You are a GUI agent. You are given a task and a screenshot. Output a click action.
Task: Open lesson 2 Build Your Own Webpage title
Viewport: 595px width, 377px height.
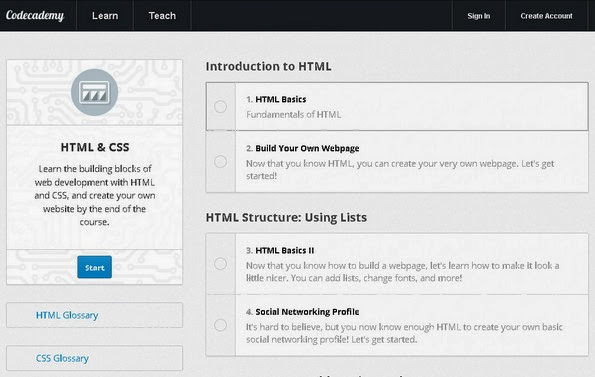coord(307,148)
